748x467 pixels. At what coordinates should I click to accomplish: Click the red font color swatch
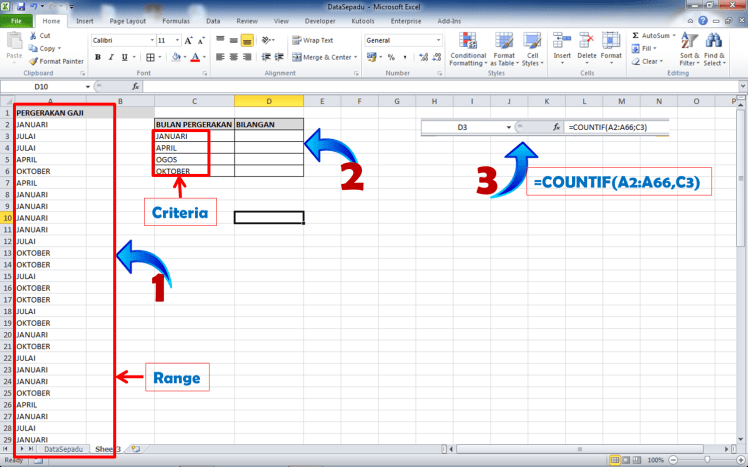click(x=194, y=58)
